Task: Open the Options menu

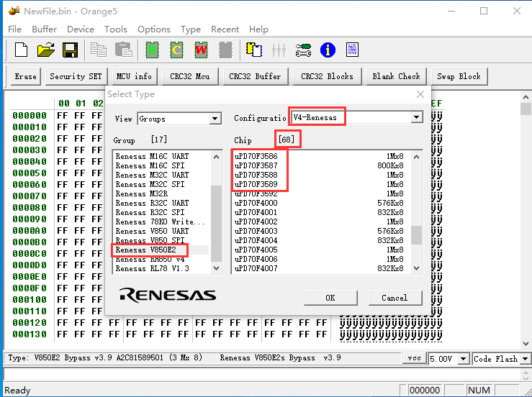Action: (x=153, y=29)
